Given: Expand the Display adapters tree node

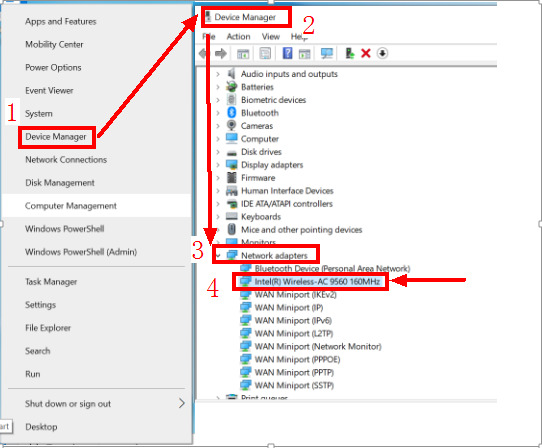Looking at the screenshot, I should click(x=217, y=165).
